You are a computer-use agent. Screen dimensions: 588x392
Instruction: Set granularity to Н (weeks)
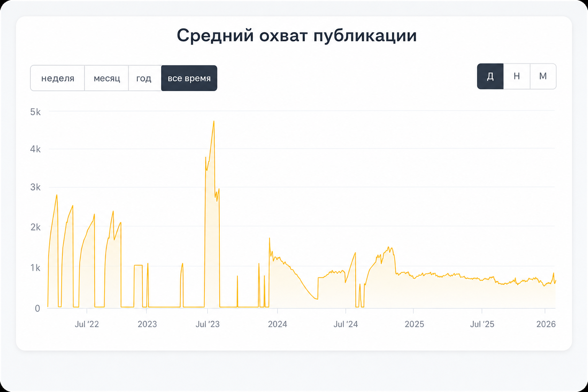pyautogui.click(x=517, y=76)
